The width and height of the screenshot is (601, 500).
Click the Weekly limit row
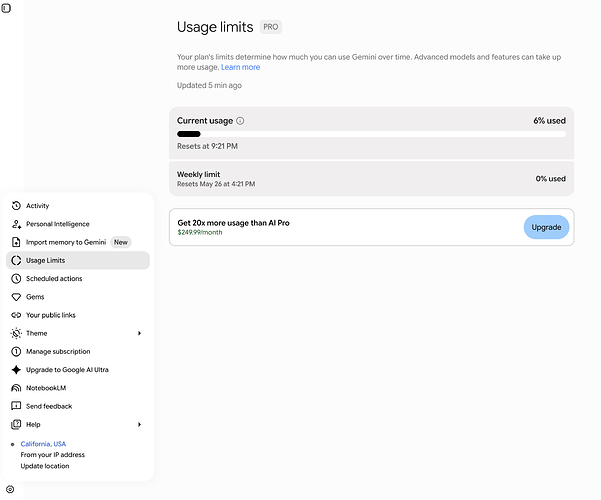tap(371, 179)
